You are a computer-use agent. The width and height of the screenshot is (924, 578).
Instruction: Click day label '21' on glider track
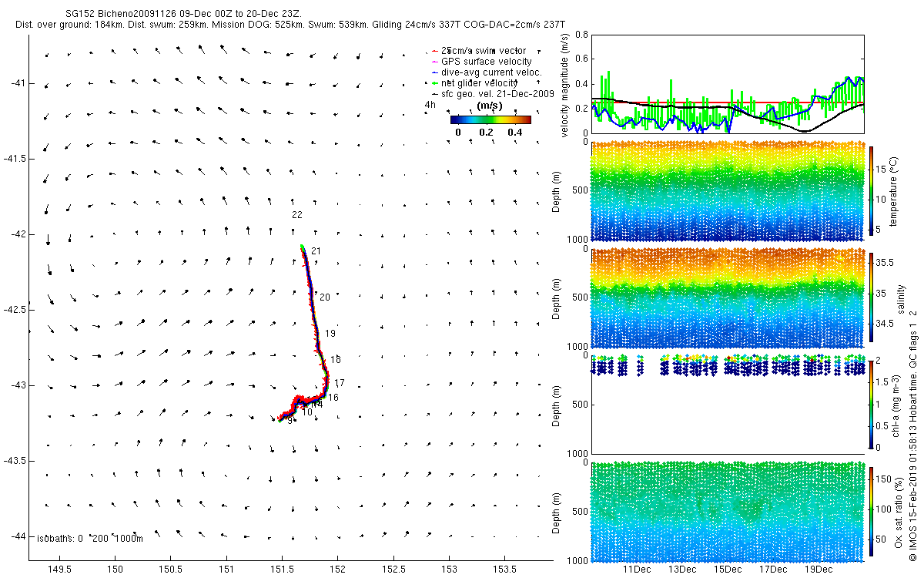[316, 250]
